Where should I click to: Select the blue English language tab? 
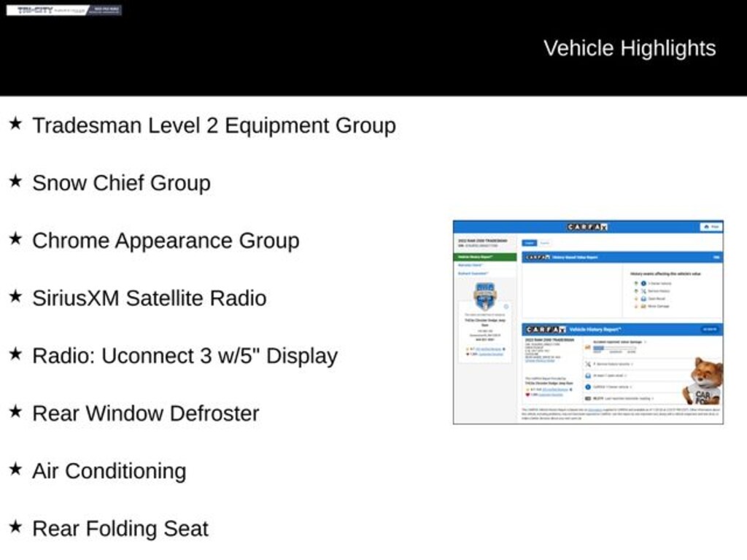point(530,242)
